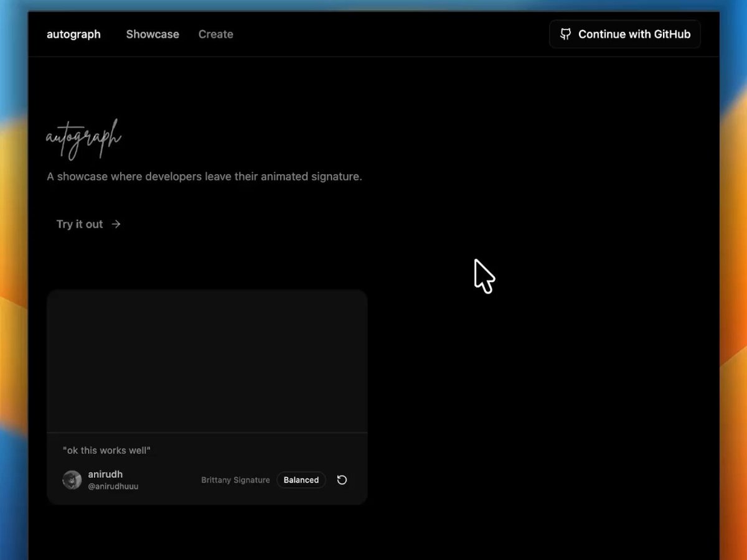Click the anirudh username text
The height and width of the screenshot is (560, 747).
coord(105,474)
